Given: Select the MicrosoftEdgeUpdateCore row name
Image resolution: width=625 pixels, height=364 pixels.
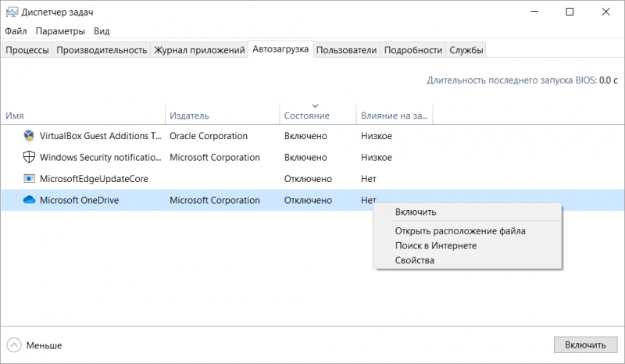Looking at the screenshot, I should pyautogui.click(x=94, y=179).
